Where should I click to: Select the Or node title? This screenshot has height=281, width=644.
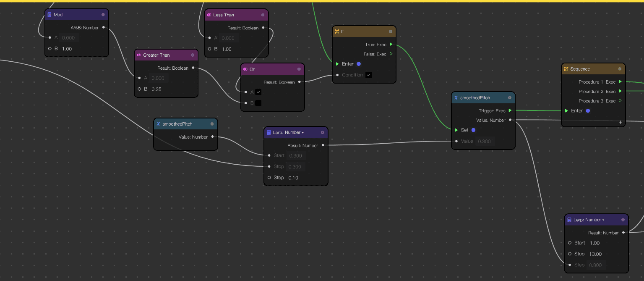(252, 69)
